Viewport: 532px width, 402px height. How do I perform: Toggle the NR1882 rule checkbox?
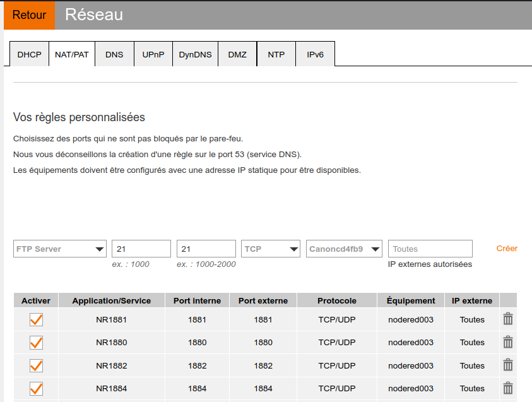point(36,365)
